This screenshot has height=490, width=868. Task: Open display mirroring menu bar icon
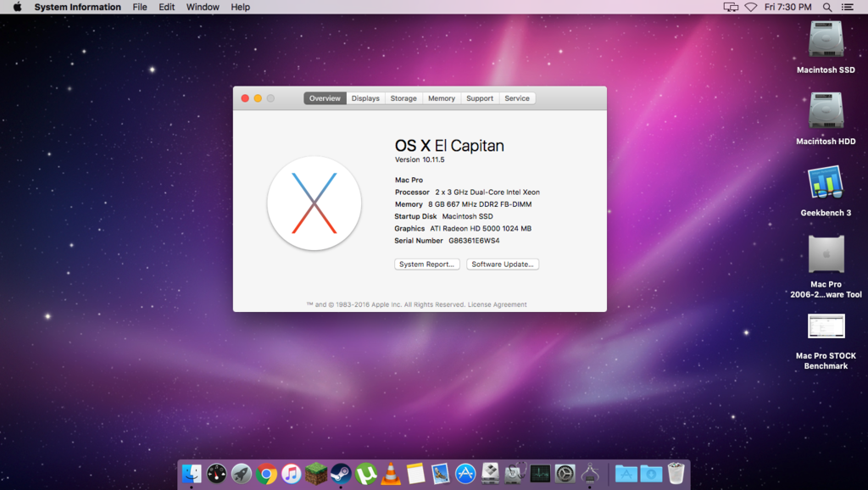731,7
